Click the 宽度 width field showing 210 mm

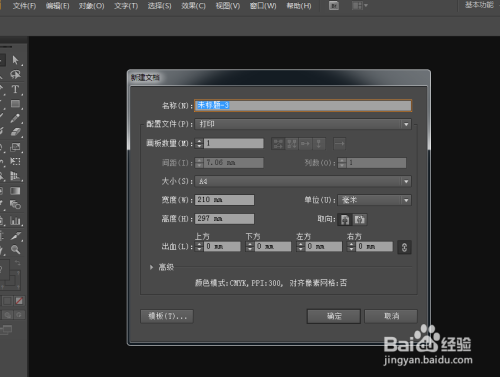[224, 200]
